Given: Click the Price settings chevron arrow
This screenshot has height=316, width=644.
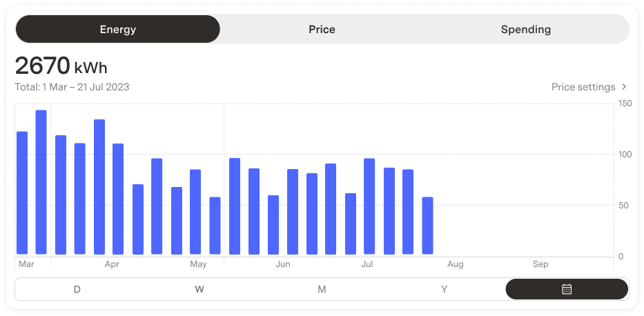Looking at the screenshot, I should [x=624, y=87].
